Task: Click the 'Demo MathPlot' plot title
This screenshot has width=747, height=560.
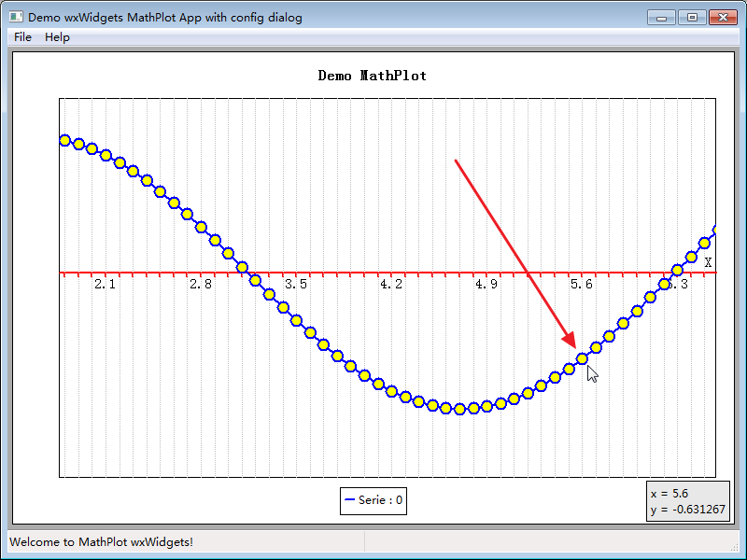Action: point(372,76)
